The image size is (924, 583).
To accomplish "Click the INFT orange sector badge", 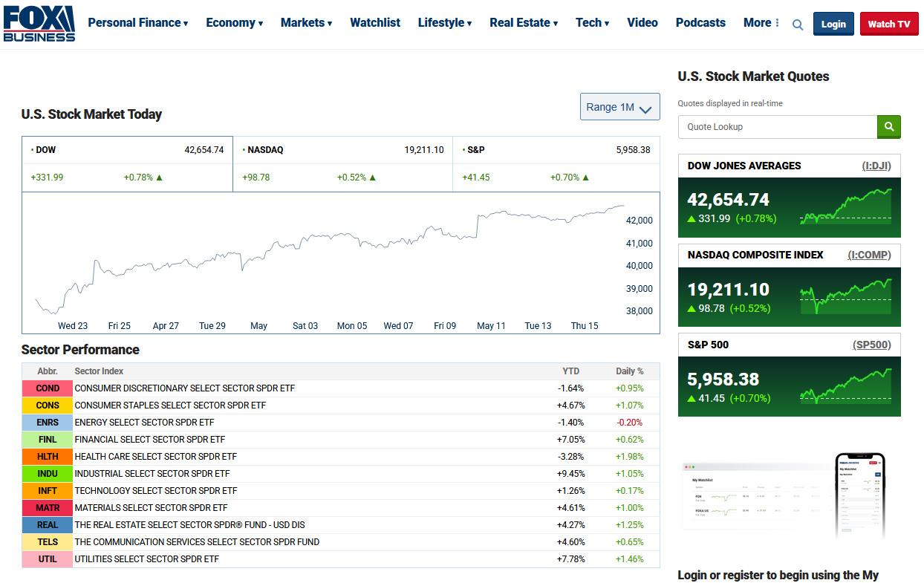I will (48, 491).
